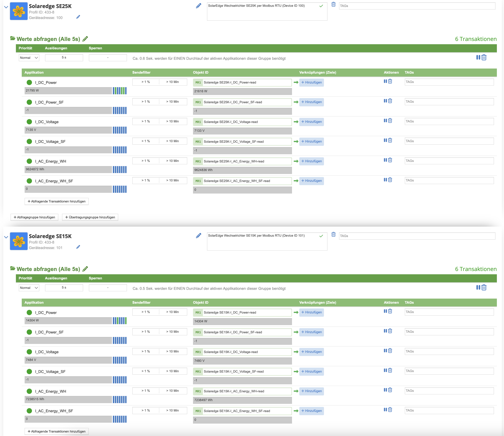The image size is (504, 436).
Task: Edit device address 100 pencil icon
Action: pos(78,17)
